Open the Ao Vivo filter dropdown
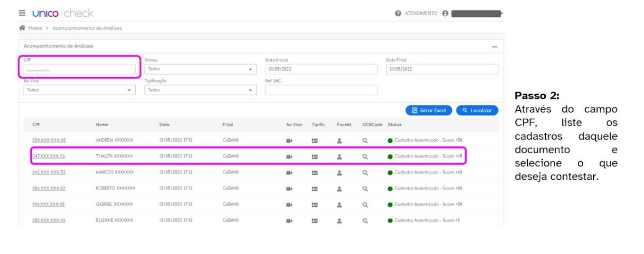Screen dimensions: 644x254 click(80, 90)
